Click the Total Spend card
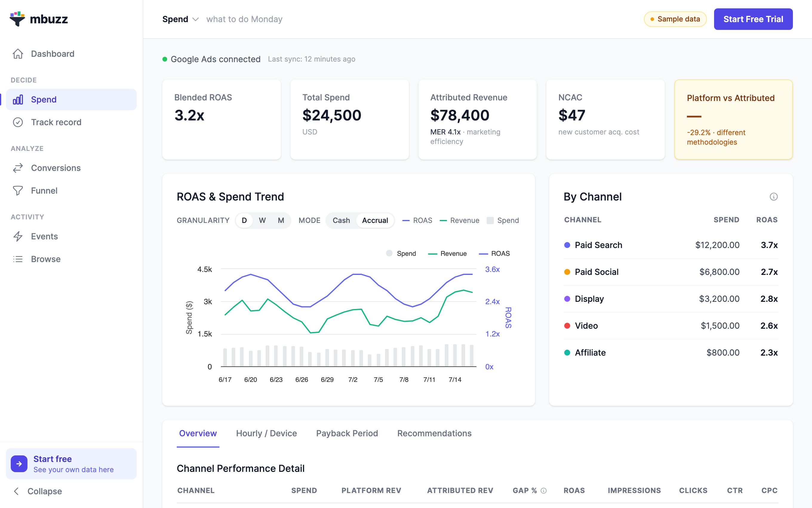The height and width of the screenshot is (508, 812). pos(350,120)
